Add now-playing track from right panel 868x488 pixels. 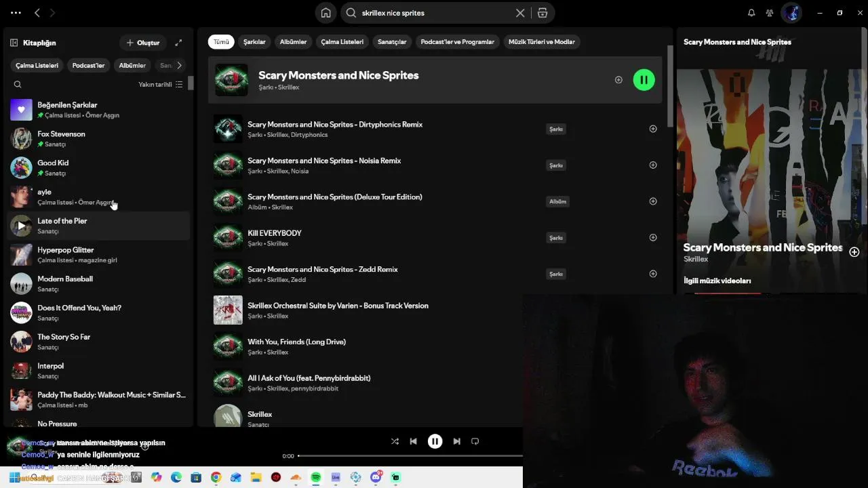(x=854, y=252)
